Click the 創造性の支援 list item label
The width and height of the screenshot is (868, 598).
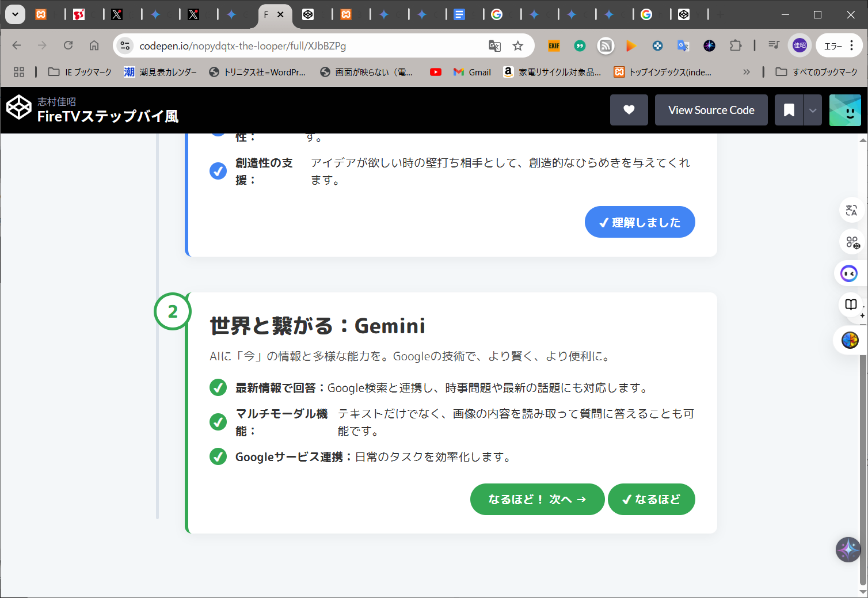click(x=264, y=172)
